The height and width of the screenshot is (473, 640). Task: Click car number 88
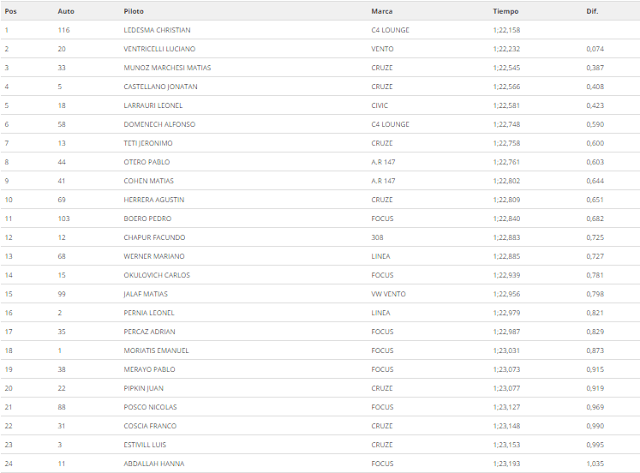coord(62,407)
